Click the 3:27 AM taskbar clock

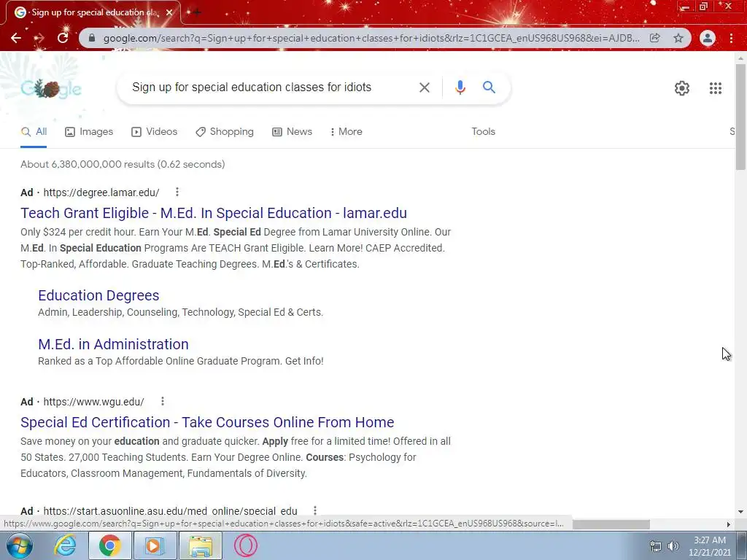709,540
